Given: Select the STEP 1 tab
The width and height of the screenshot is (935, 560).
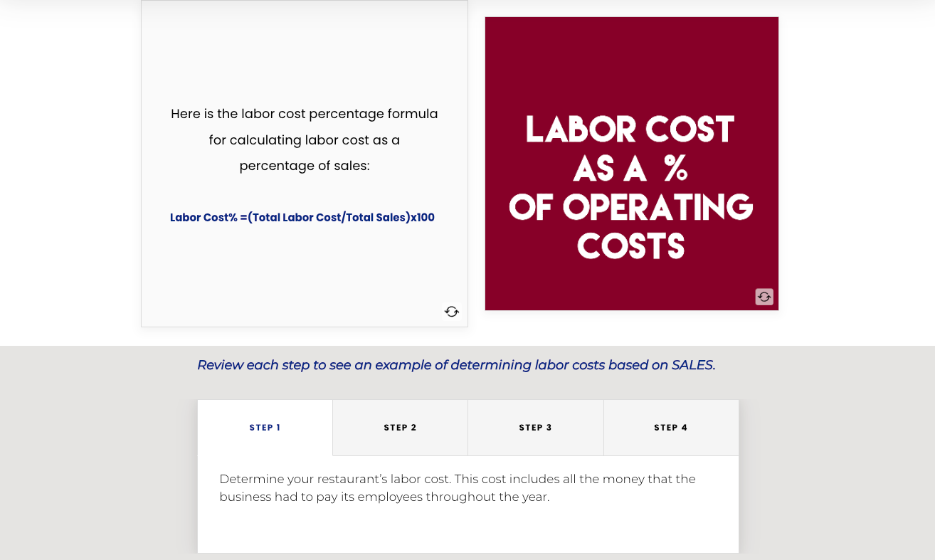Looking at the screenshot, I should tap(265, 428).
